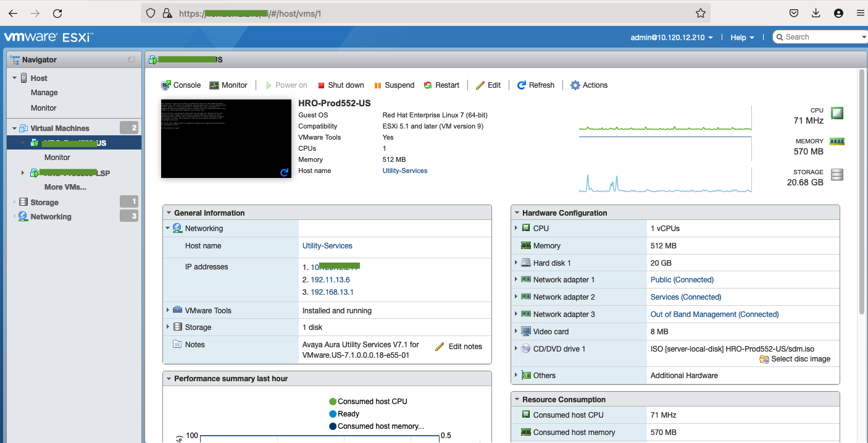Open the VM Console
Screen dimensions: 868x443
point(180,85)
